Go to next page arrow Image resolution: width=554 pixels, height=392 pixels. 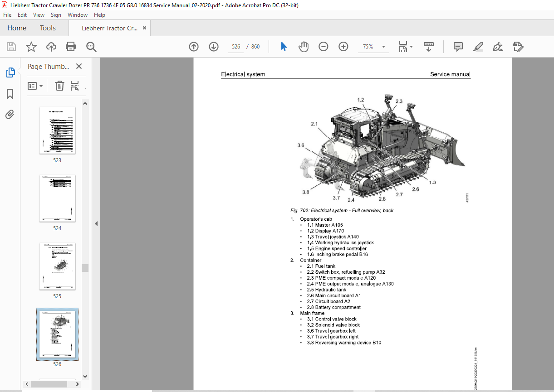pos(214,47)
